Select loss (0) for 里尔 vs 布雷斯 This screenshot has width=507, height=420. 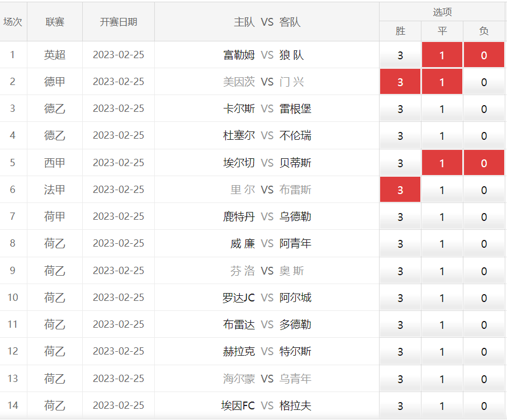click(484, 190)
